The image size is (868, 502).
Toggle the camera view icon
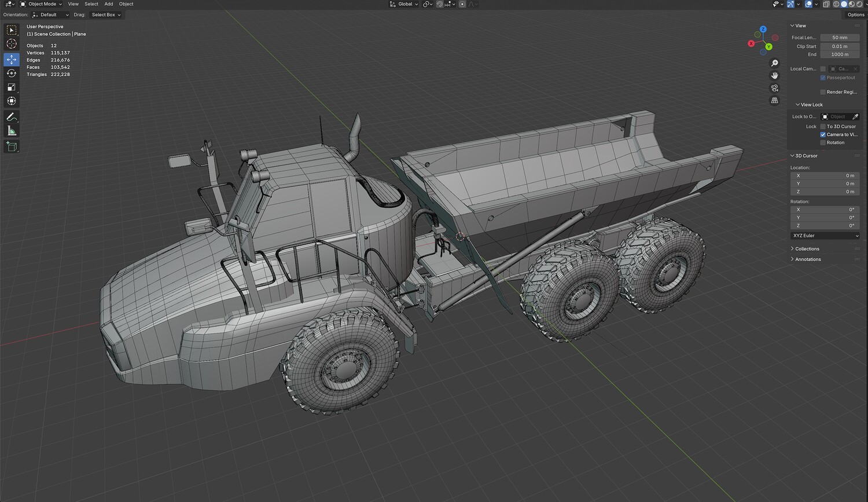[x=775, y=88]
